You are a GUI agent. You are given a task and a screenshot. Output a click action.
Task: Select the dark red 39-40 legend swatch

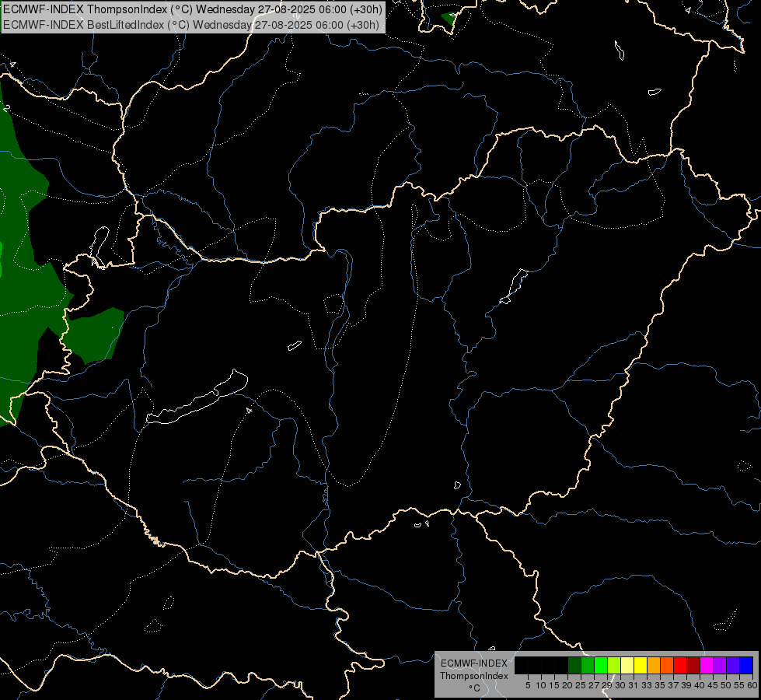click(693, 665)
